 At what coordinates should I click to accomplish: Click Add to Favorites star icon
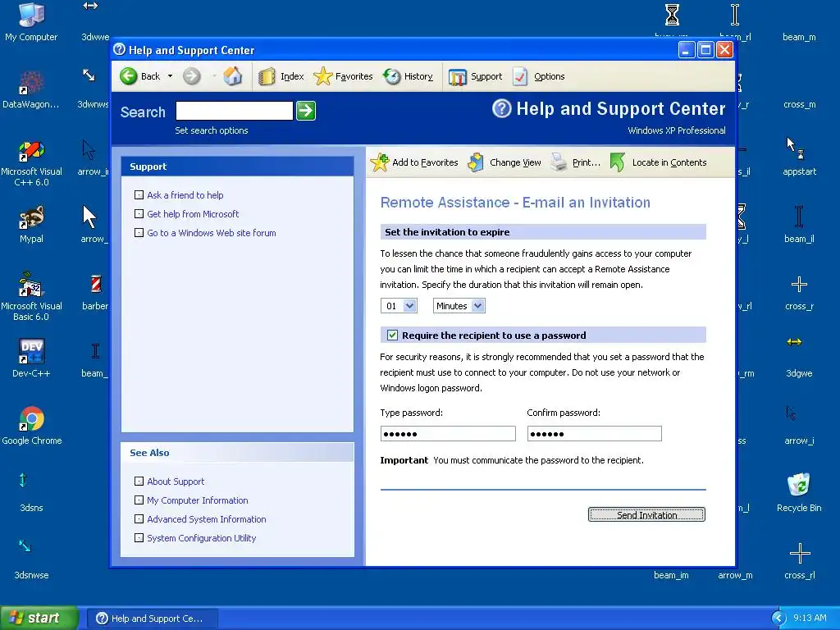pyautogui.click(x=379, y=162)
